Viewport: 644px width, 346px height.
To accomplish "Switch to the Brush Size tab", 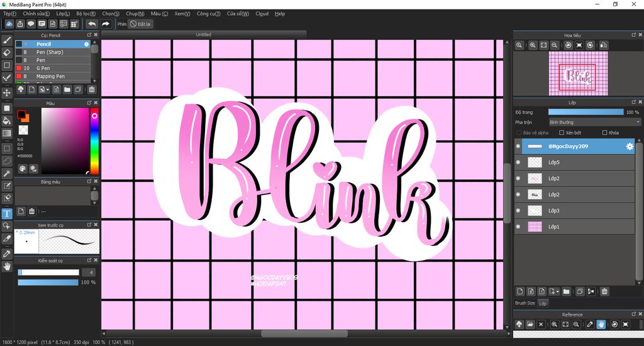I will [525, 303].
